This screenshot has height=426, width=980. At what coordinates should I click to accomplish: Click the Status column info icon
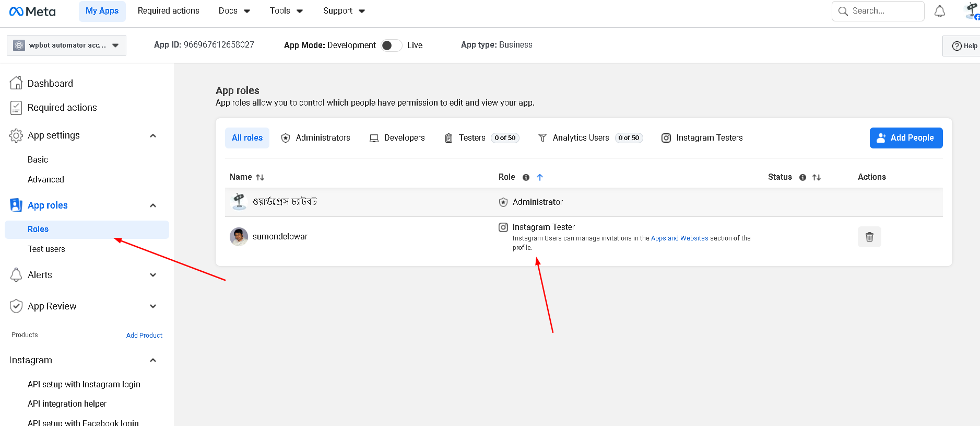click(x=802, y=177)
